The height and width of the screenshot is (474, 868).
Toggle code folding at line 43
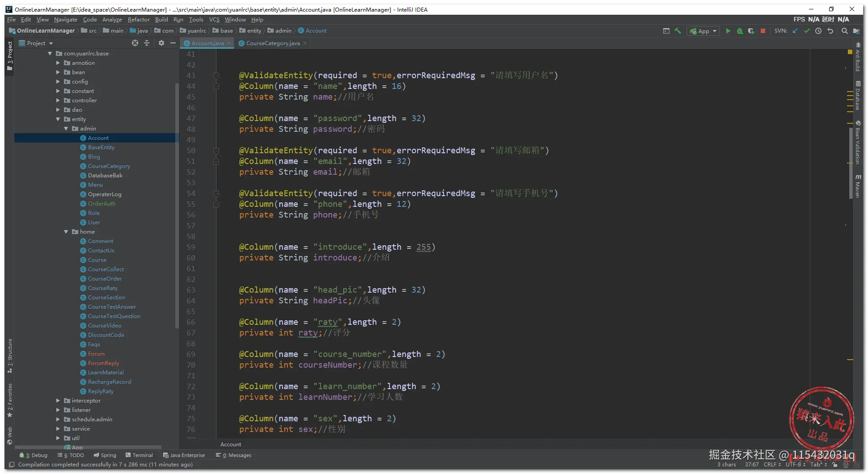[x=216, y=76]
